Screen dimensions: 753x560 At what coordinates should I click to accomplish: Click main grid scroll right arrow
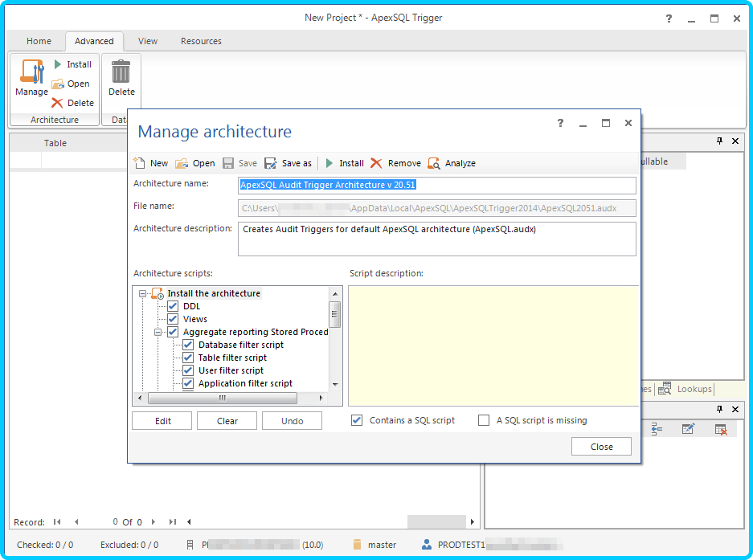click(x=472, y=521)
